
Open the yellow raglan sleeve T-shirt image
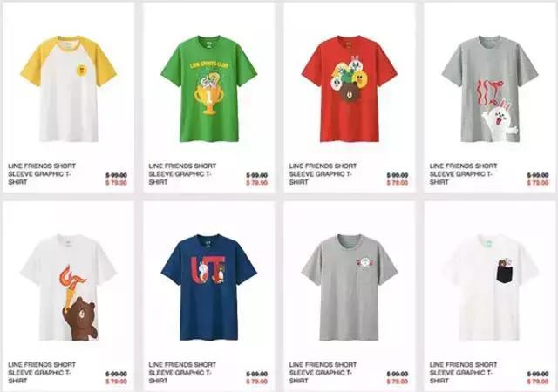68,89
